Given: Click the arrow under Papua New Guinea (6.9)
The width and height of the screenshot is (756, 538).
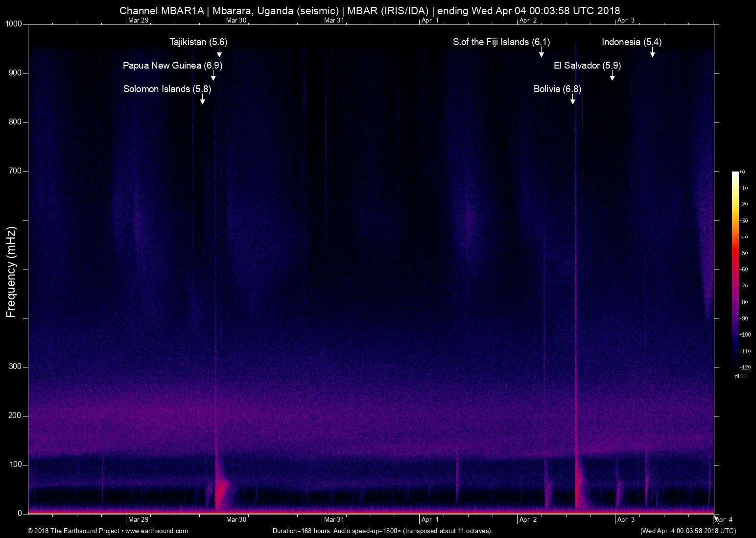Looking at the screenshot, I should click(213, 77).
